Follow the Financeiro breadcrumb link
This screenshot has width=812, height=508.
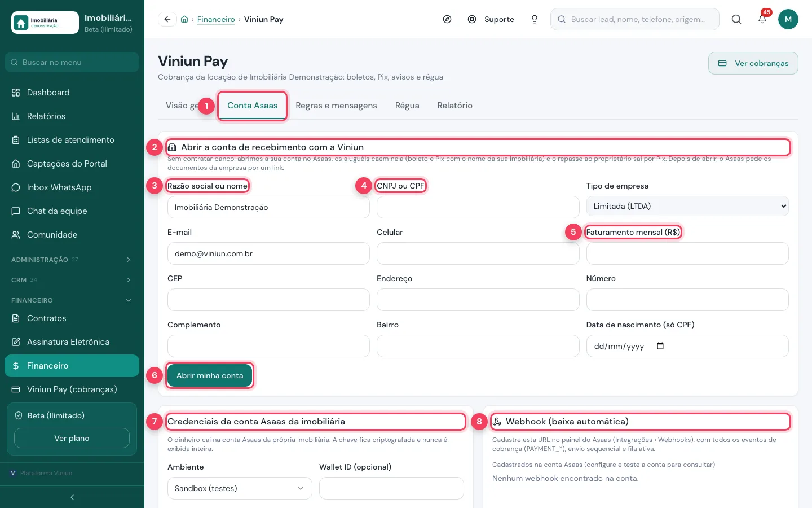216,19
